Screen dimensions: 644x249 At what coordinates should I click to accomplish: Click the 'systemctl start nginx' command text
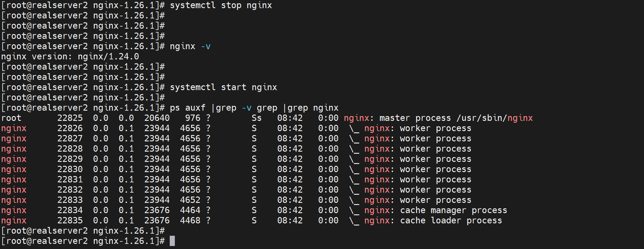click(223, 87)
